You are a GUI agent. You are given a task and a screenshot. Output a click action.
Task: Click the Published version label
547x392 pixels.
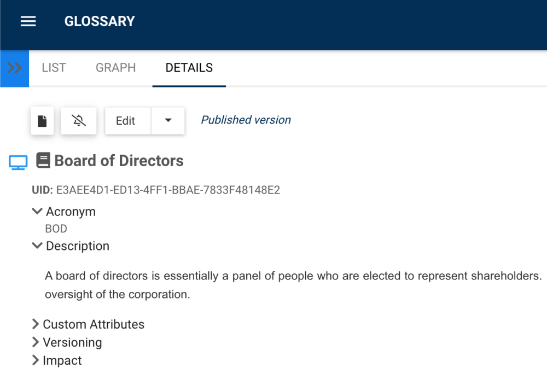[x=246, y=120]
